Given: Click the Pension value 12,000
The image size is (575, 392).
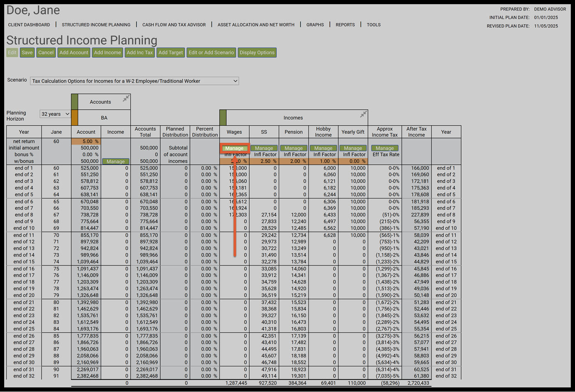Looking at the screenshot, I should click(299, 215).
